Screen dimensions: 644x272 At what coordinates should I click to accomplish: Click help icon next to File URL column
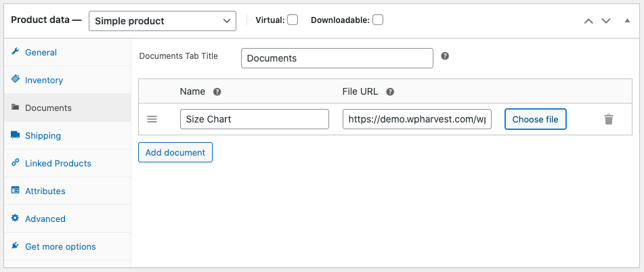(x=390, y=92)
